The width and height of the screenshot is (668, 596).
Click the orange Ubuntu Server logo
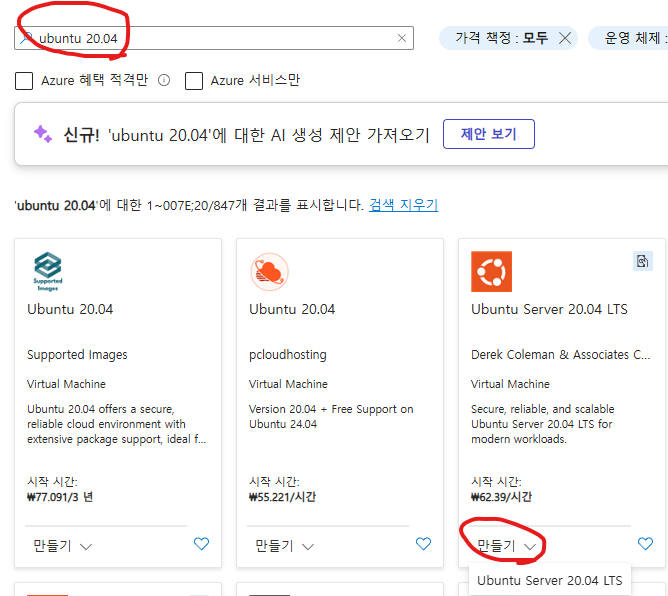491,271
